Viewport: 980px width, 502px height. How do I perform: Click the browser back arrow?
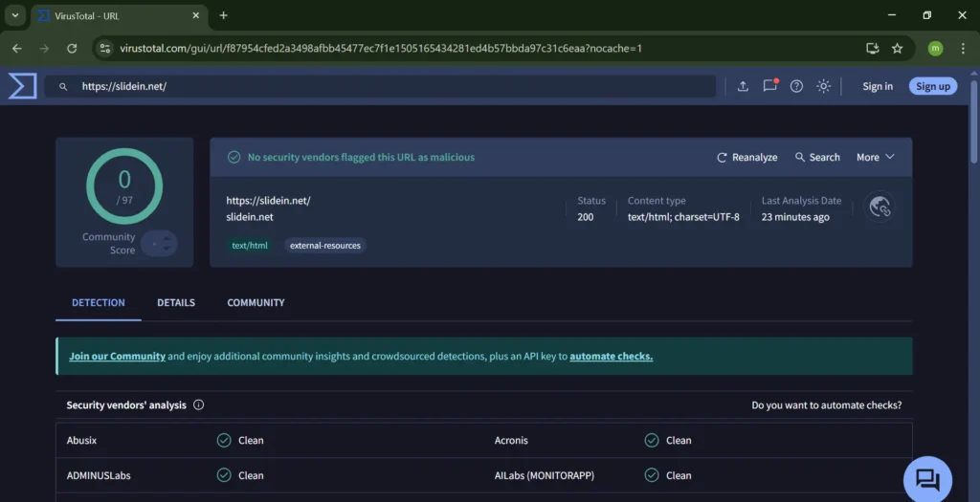pos(17,48)
